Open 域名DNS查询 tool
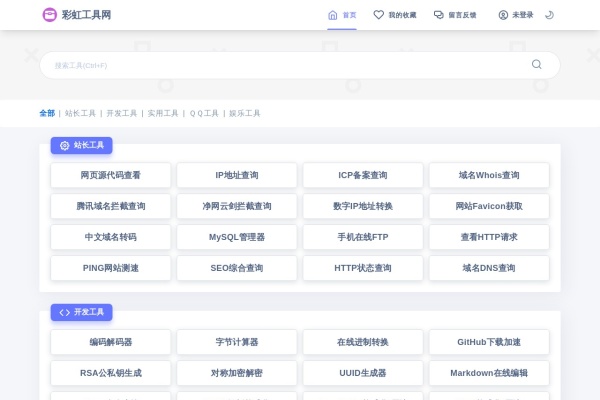This screenshot has height=400, width=600. pos(489,268)
